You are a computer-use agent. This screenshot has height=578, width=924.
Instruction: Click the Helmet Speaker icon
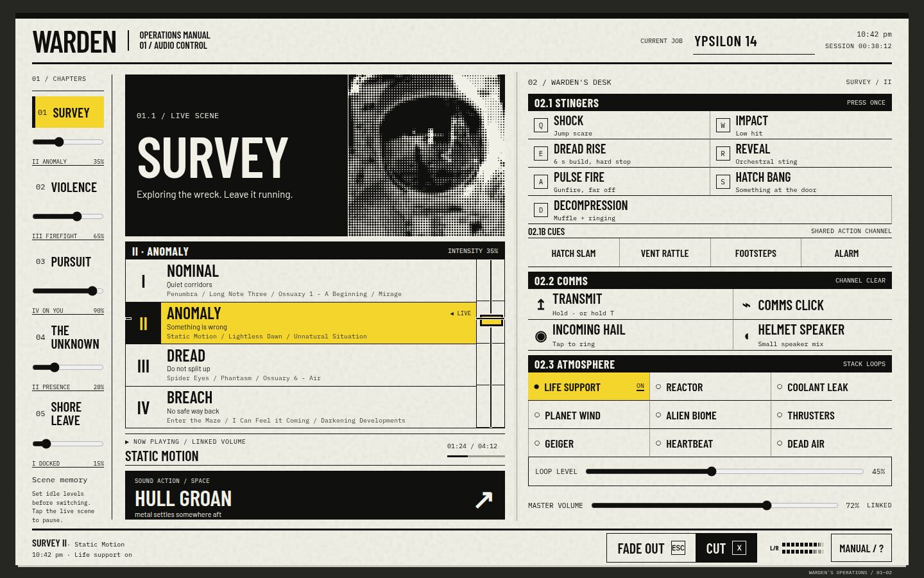(746, 336)
